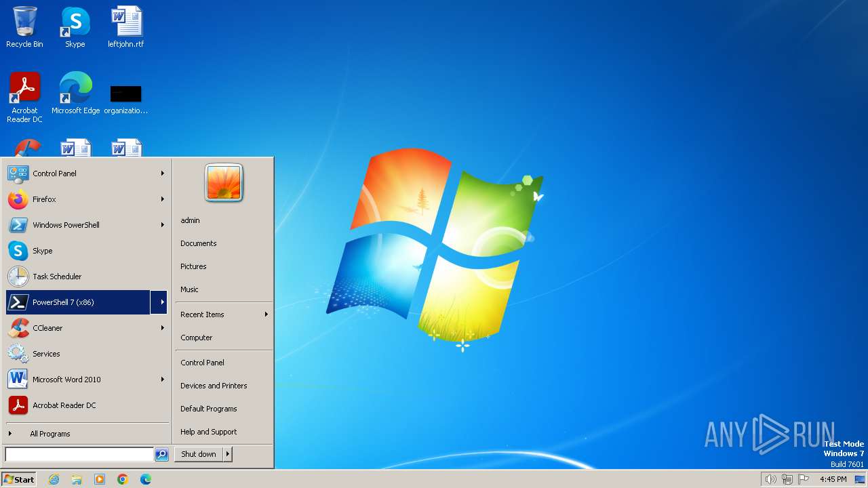868x488 pixels.
Task: Expand Windows PowerShell jump list arrow
Action: tap(163, 225)
